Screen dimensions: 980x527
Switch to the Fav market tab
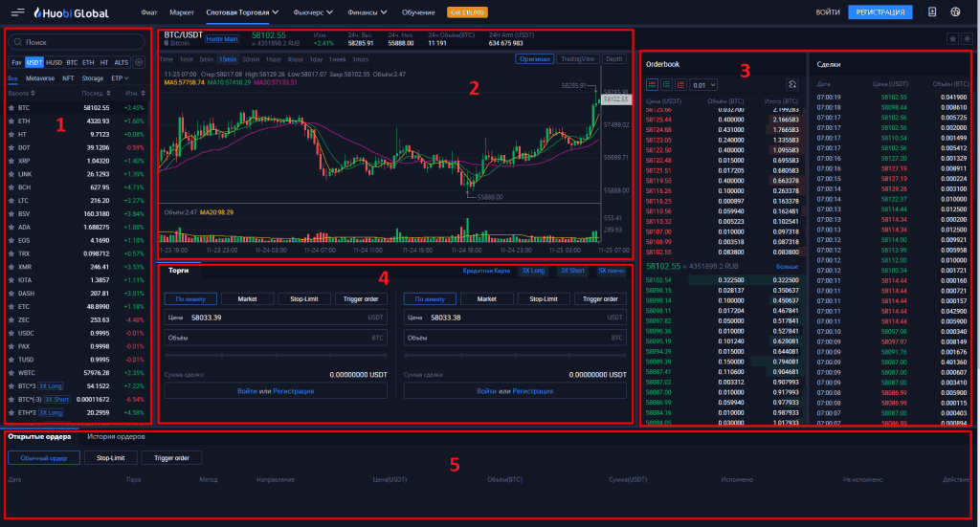[x=16, y=62]
